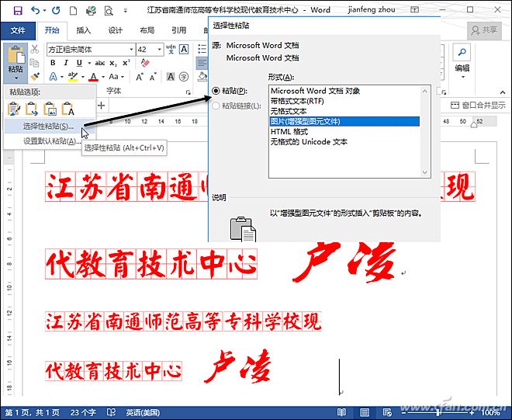Image resolution: width=512 pixels, height=420 pixels.
Task: Switch to the 布局 tab
Action: tap(147, 30)
